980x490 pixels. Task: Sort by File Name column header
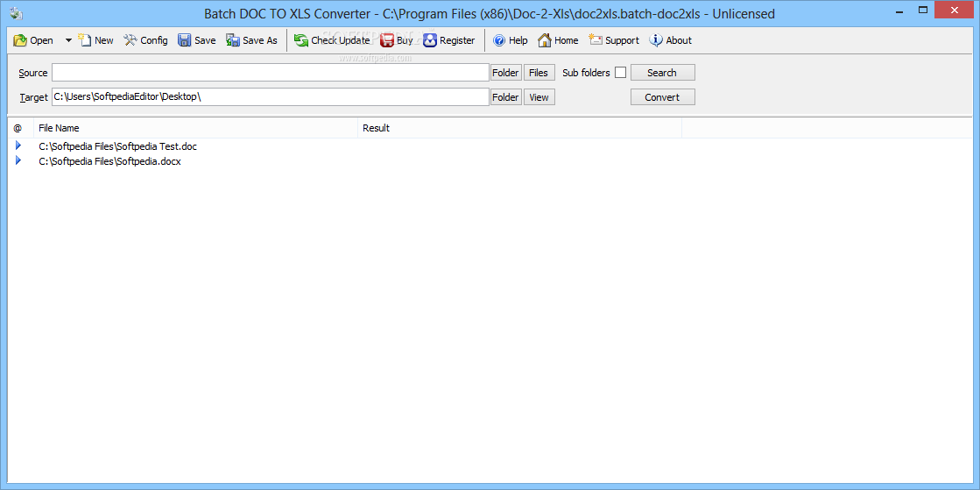coord(195,128)
